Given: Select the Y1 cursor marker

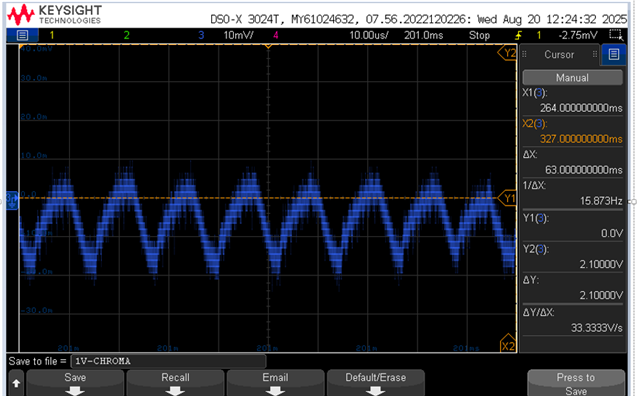Looking at the screenshot, I should [x=507, y=198].
